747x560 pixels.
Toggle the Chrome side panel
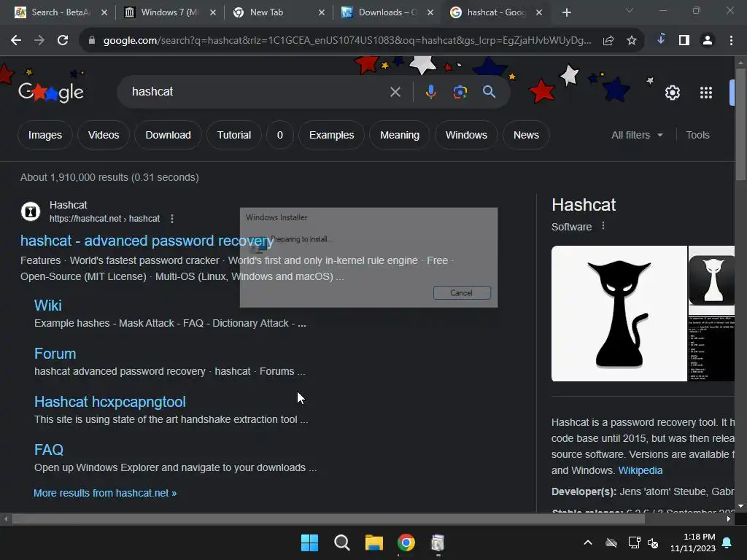coord(684,41)
